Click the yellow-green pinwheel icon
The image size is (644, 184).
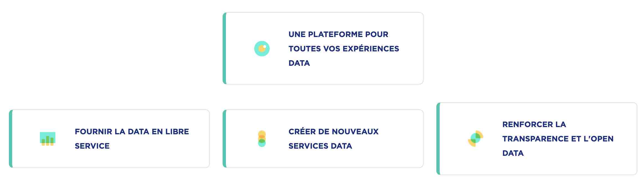pos(475,139)
